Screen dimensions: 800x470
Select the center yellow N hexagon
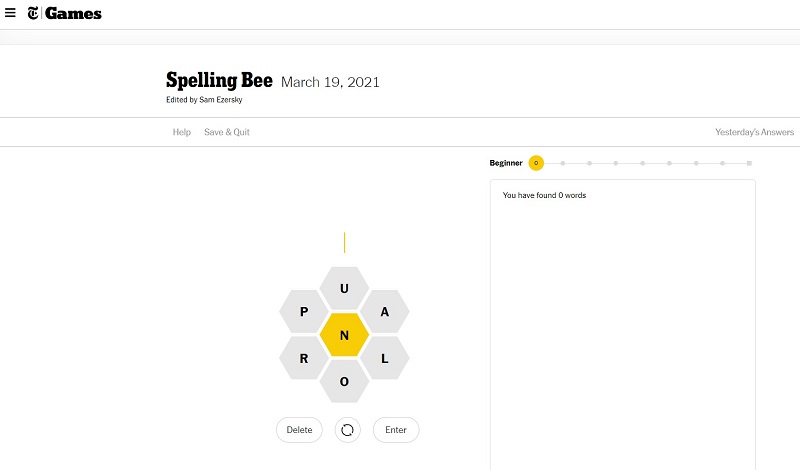click(344, 335)
